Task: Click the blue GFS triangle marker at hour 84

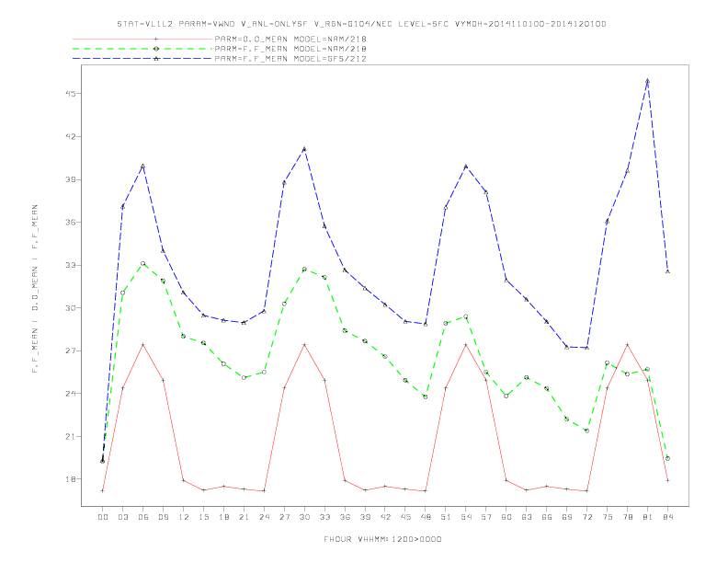Action: pyautogui.click(x=667, y=271)
